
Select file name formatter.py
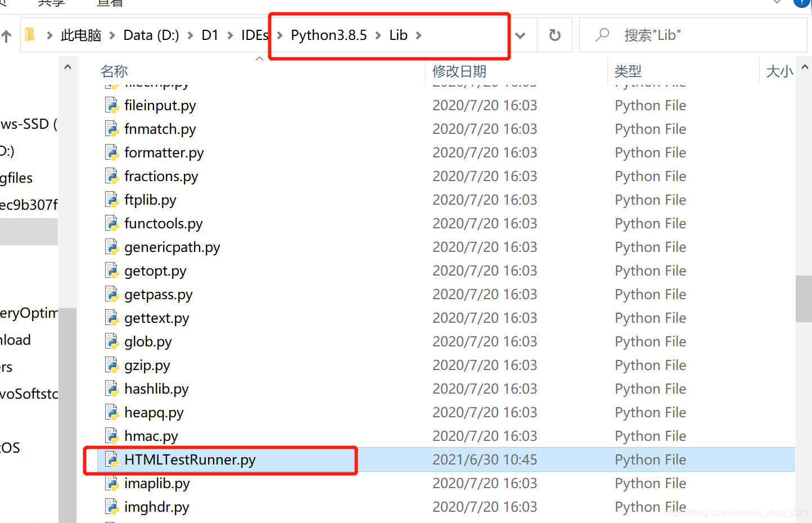(164, 153)
